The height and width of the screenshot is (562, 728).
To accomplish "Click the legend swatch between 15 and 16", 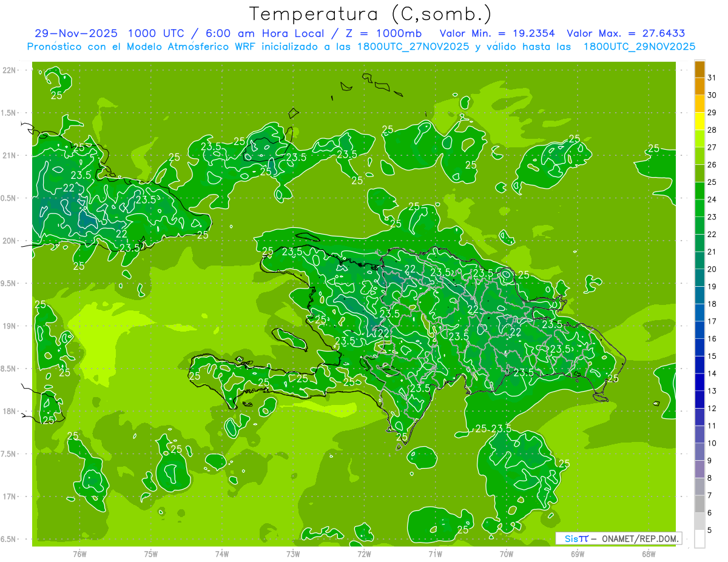I will [699, 347].
